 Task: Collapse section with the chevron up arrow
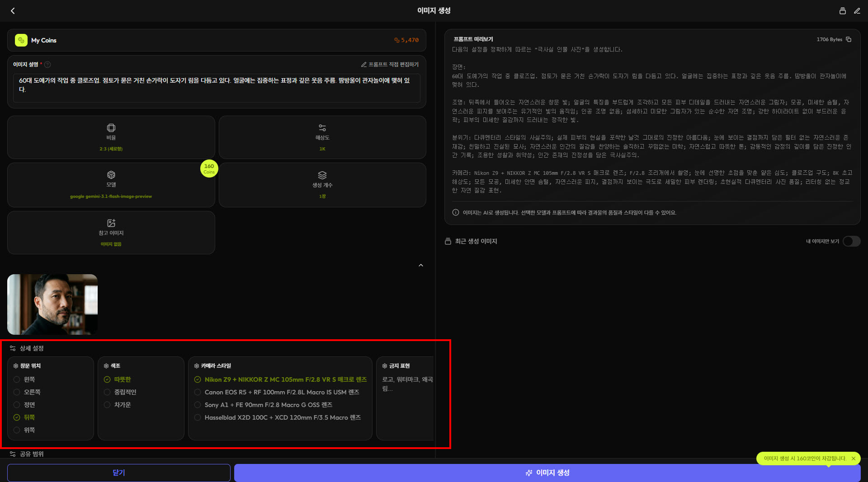point(420,266)
